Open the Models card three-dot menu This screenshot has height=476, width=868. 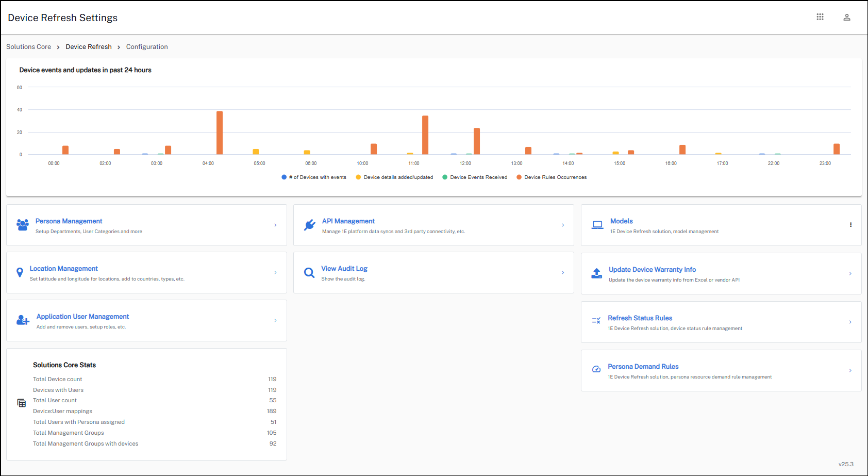tap(850, 225)
